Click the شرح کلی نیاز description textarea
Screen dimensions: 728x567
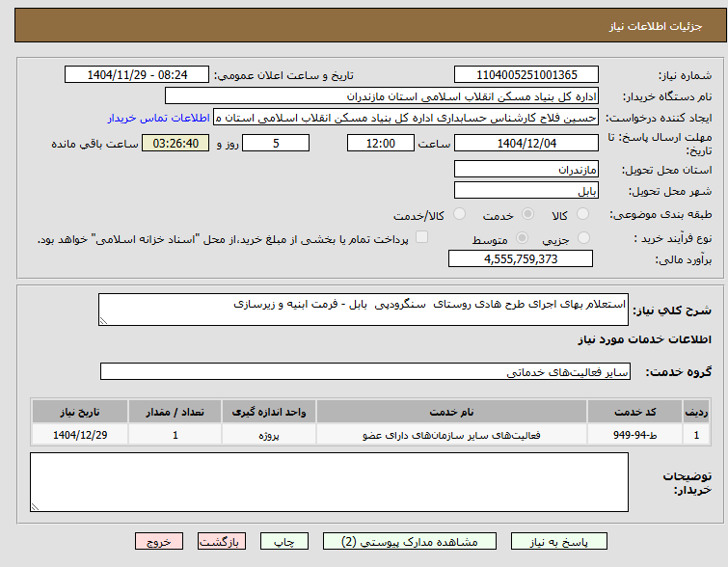(364, 310)
